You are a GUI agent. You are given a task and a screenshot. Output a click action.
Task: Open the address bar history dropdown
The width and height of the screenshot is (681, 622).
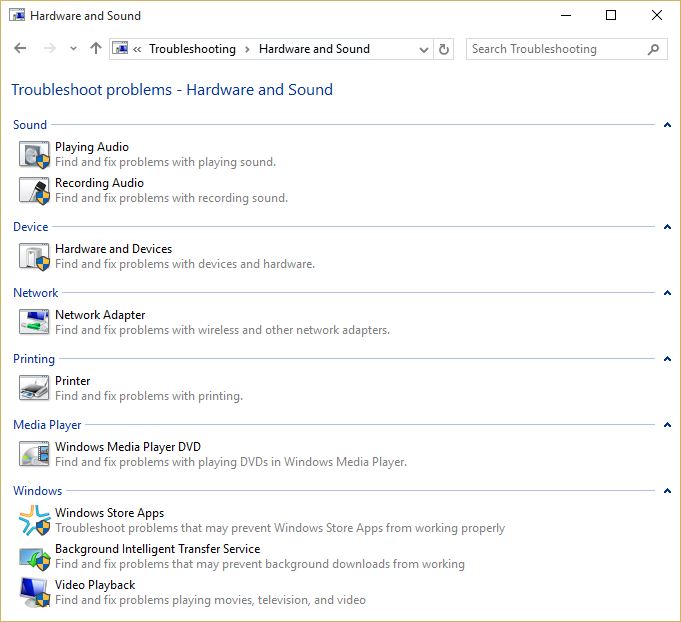pyautogui.click(x=424, y=50)
